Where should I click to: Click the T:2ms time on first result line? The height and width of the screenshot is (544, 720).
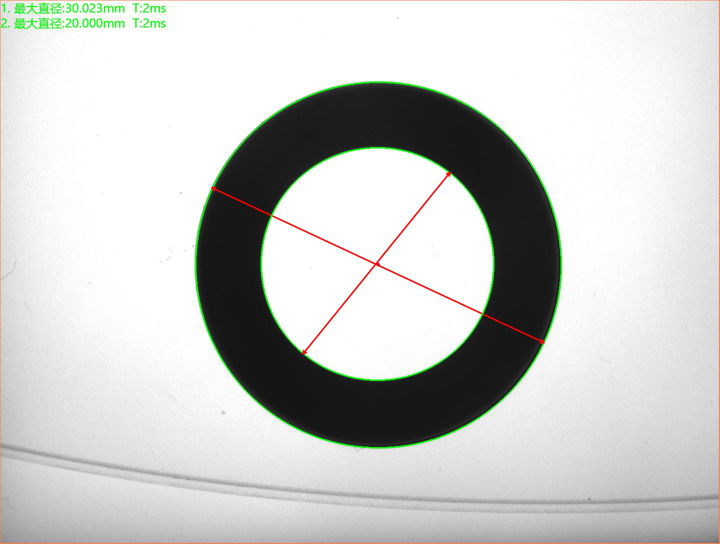click(x=150, y=7)
